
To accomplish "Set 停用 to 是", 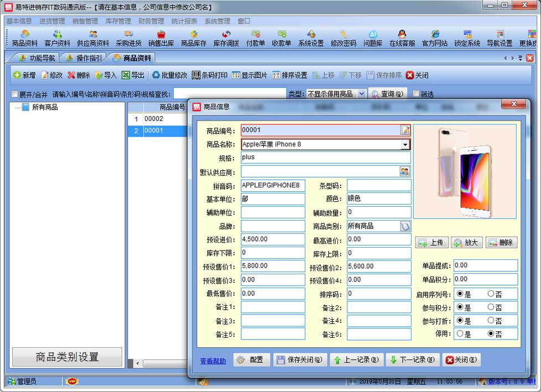I will tap(460, 334).
